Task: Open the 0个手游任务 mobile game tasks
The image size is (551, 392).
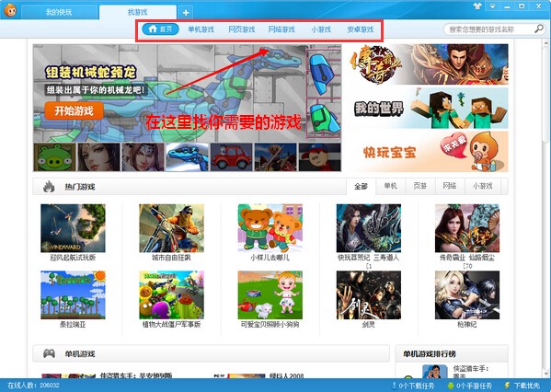Action: pos(470,386)
